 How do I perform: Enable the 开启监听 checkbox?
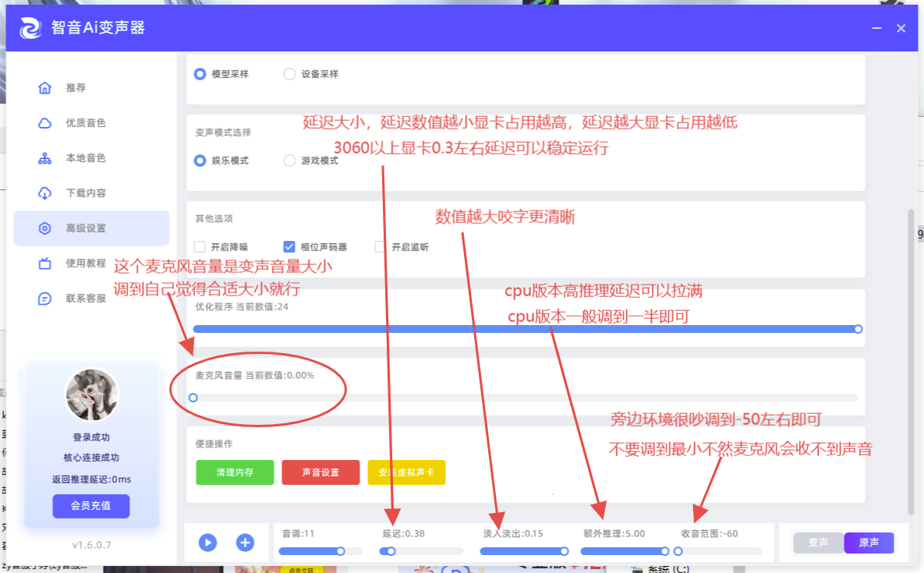(380, 247)
